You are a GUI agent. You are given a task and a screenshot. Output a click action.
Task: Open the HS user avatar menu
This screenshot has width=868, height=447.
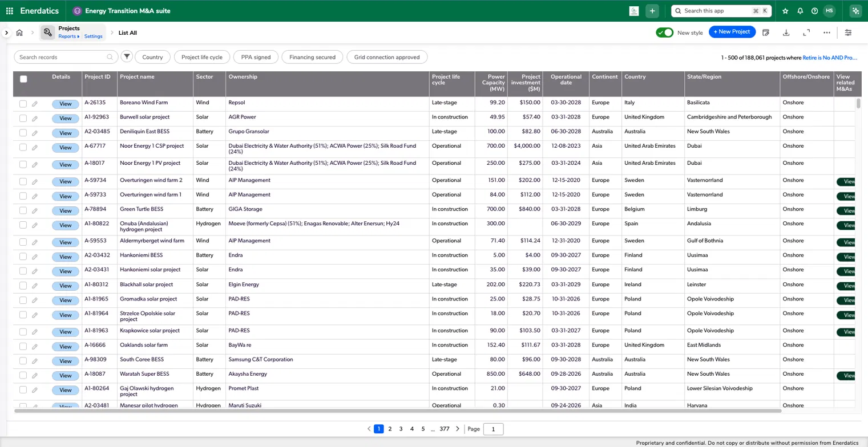point(829,11)
